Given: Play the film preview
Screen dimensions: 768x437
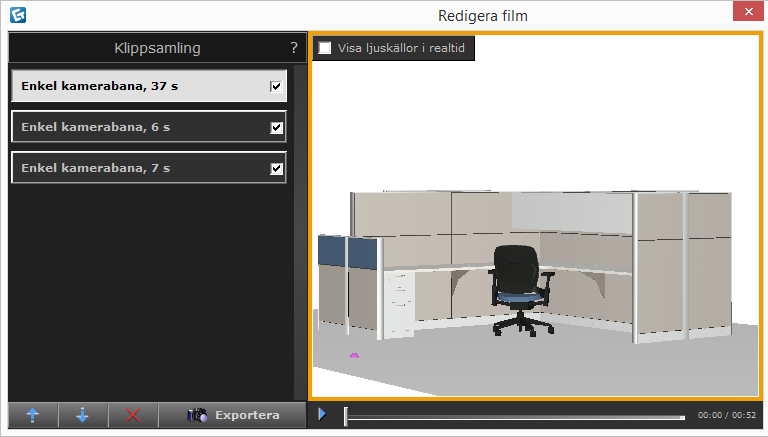Looking at the screenshot, I should tap(322, 414).
